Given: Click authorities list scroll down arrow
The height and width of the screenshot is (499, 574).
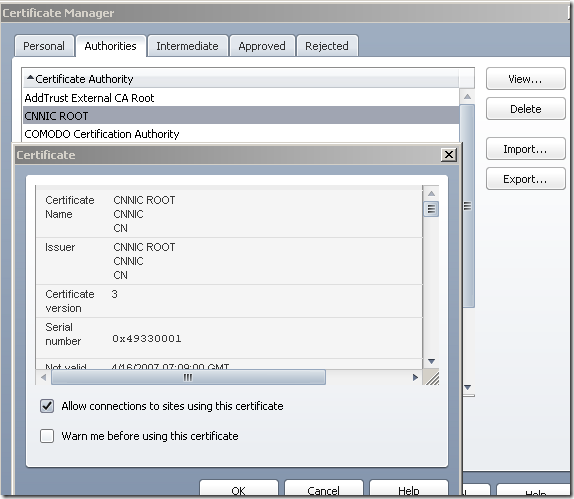Looking at the screenshot, I should (x=467, y=387).
